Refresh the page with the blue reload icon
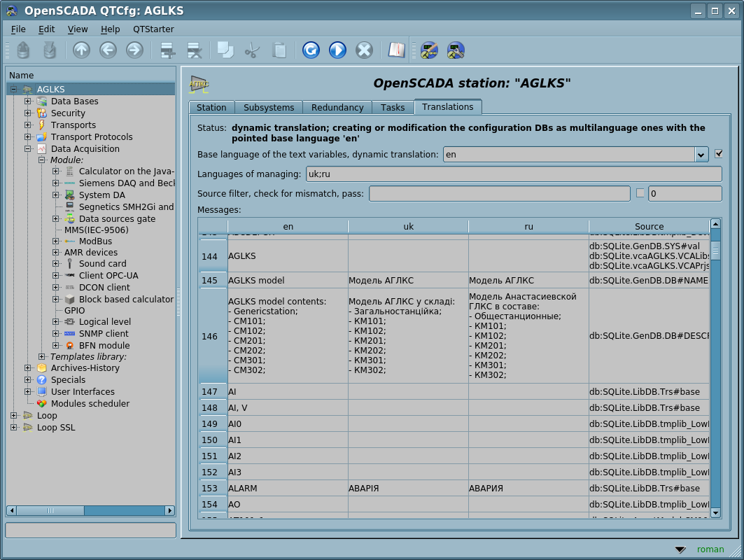 tap(311, 50)
